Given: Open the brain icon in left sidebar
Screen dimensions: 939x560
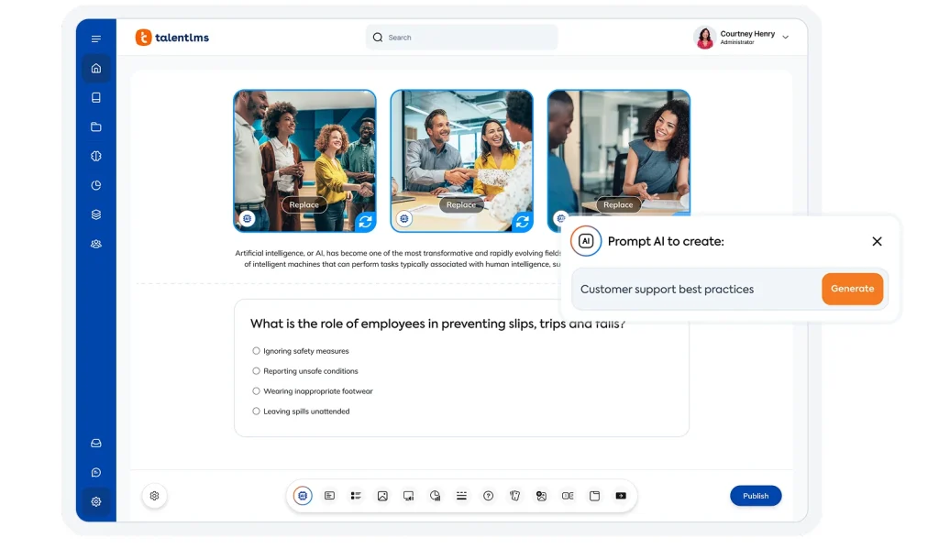Looking at the screenshot, I should tap(96, 157).
